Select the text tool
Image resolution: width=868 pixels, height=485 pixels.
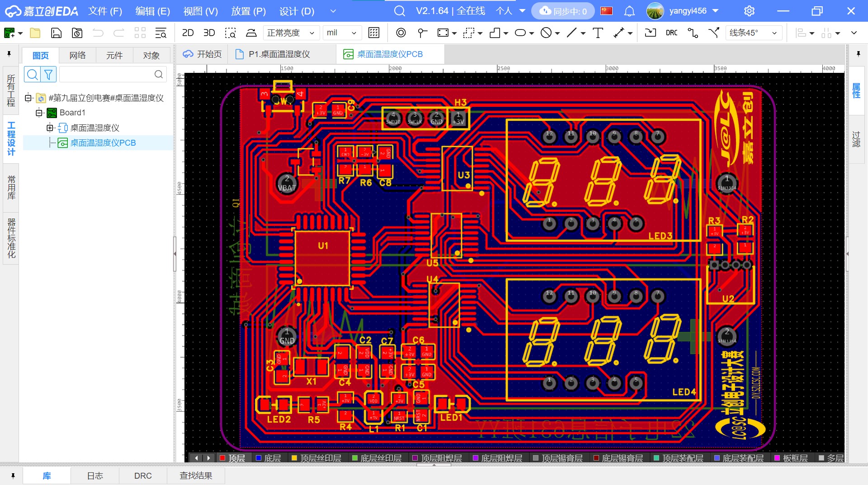pos(598,33)
